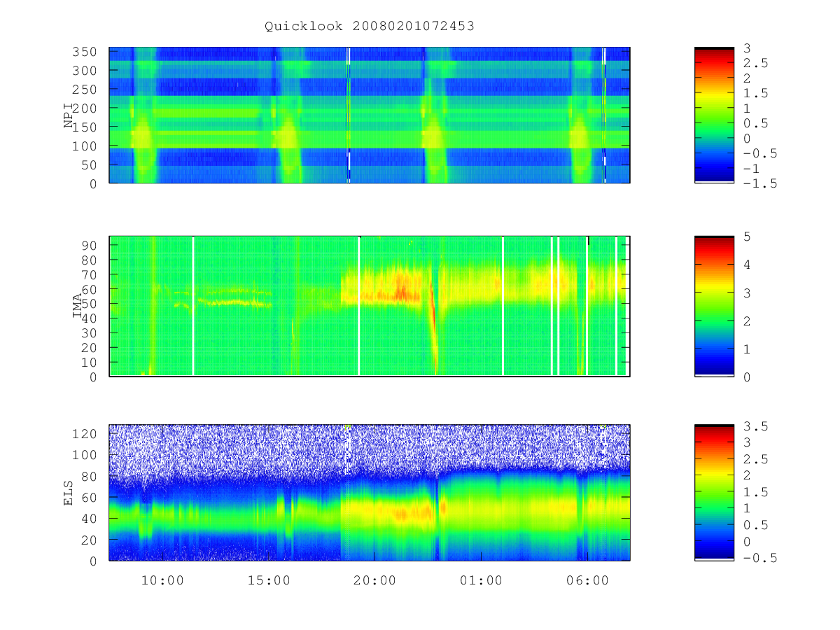Click the '5' label atop IMA colorbar

[748, 237]
